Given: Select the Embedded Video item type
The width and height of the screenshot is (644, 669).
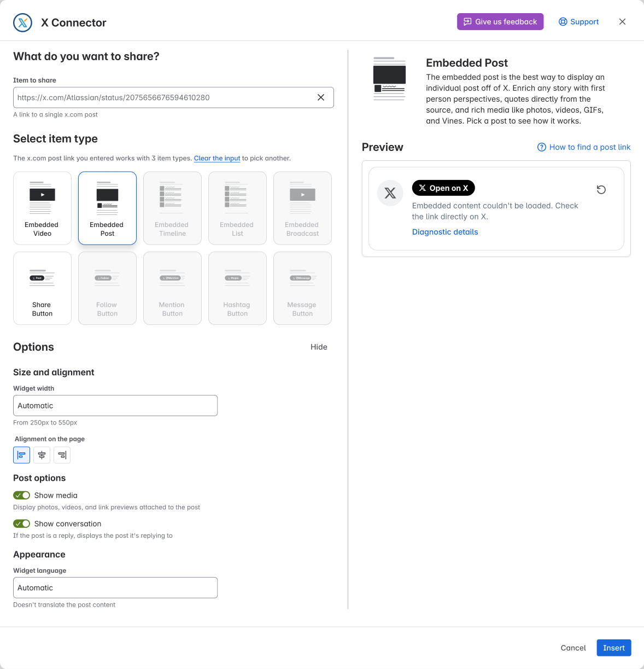Looking at the screenshot, I should point(42,208).
